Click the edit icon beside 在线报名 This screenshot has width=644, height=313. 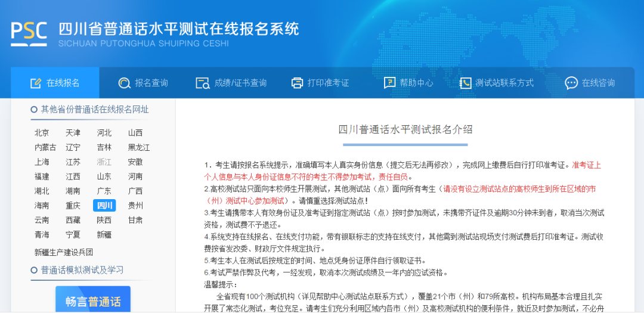pos(36,83)
